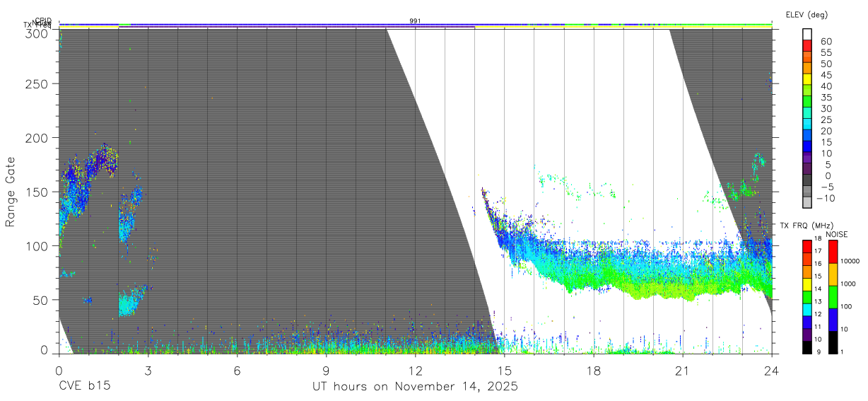The width and height of the screenshot is (868, 401).
Task: Click the green noise 100-1000 swatch
Action: click(x=833, y=296)
